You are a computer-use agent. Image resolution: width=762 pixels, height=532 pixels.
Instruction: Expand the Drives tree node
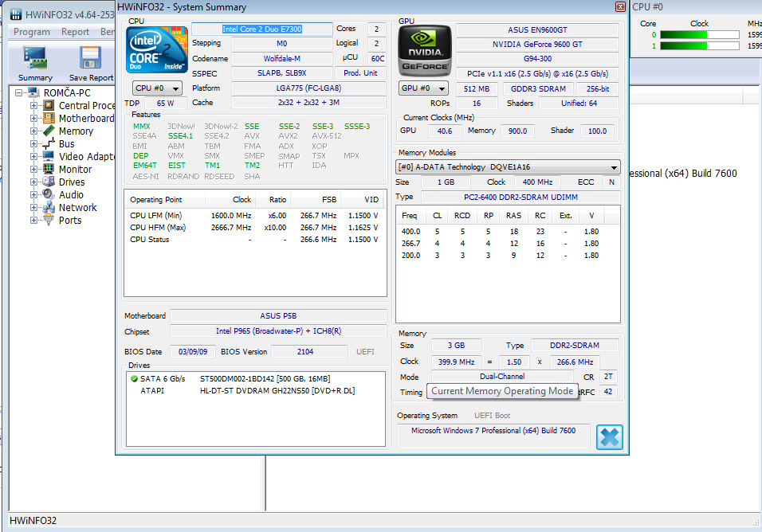coord(33,182)
